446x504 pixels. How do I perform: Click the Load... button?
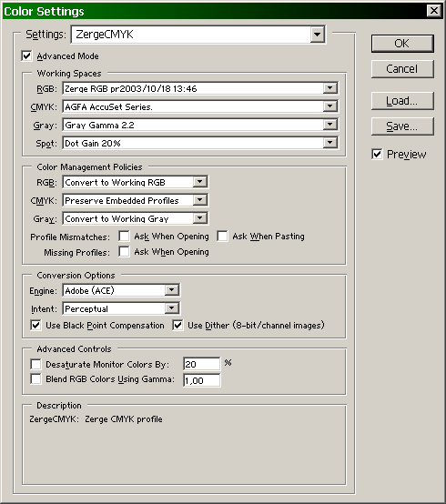click(402, 101)
